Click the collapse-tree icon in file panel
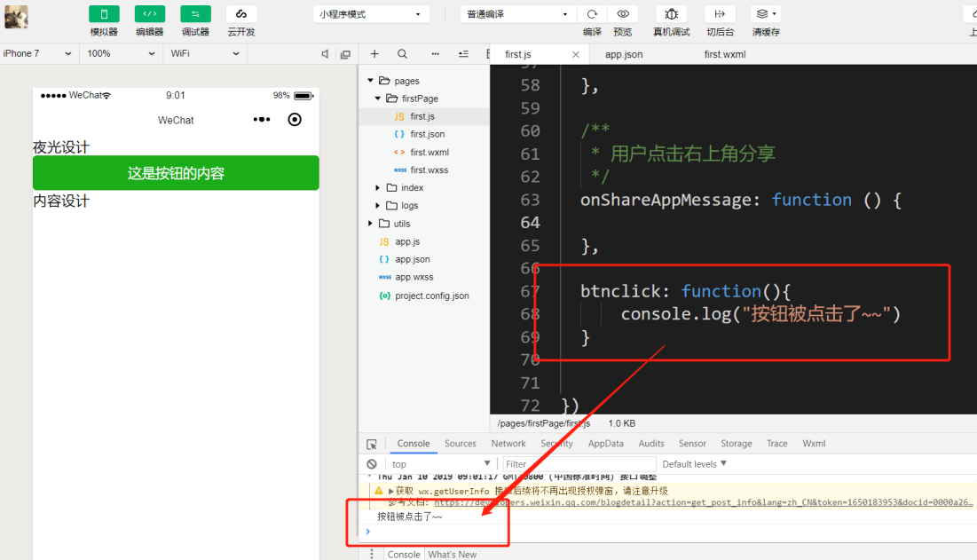The height and width of the screenshot is (560, 977). (463, 54)
